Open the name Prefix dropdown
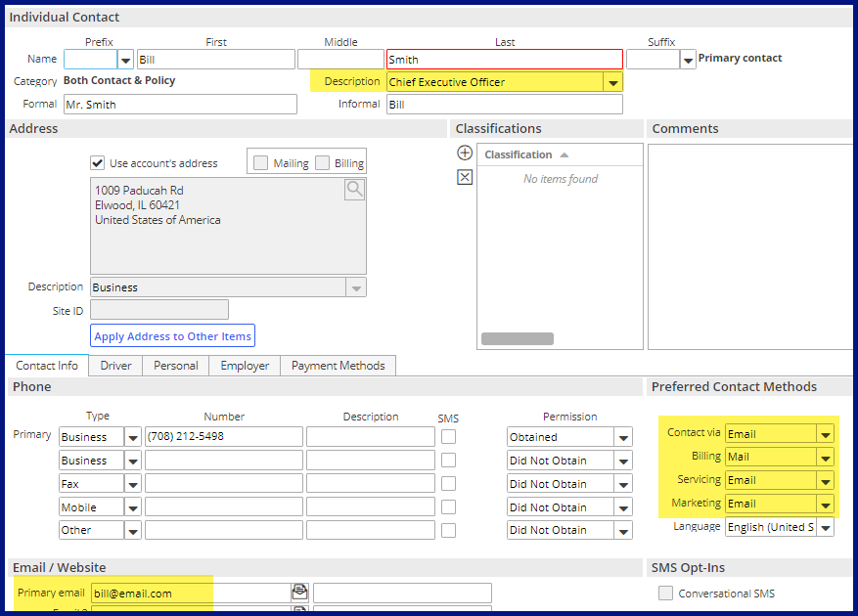This screenshot has height=616, width=858. (125, 60)
